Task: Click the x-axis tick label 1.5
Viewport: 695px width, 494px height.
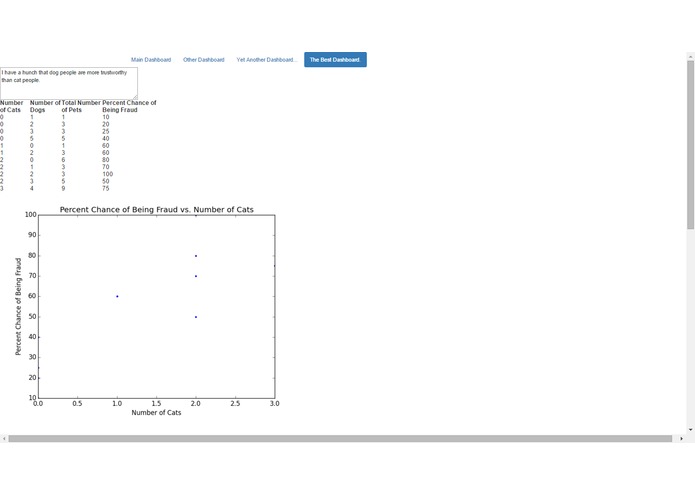Action: point(156,404)
